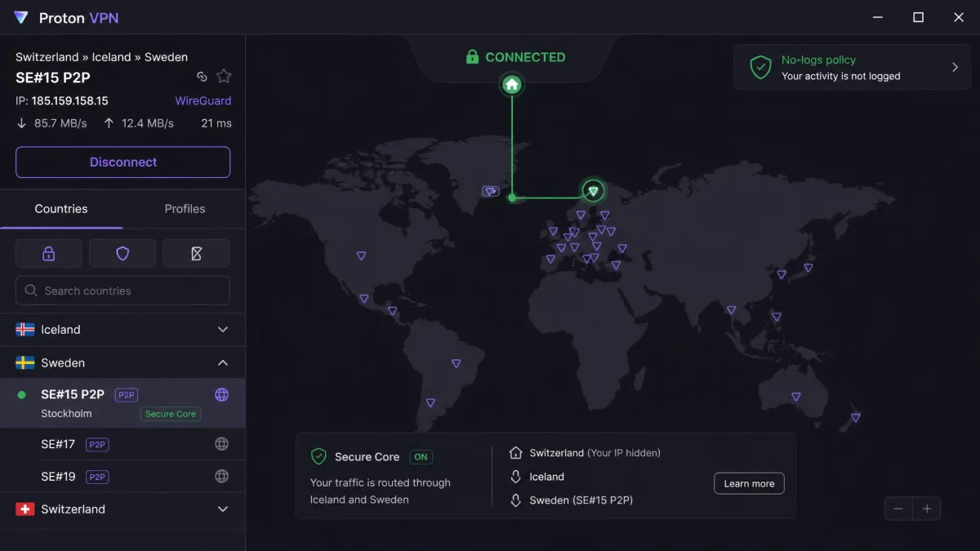Click the upload speed 12.4 MB/s

coord(147,123)
